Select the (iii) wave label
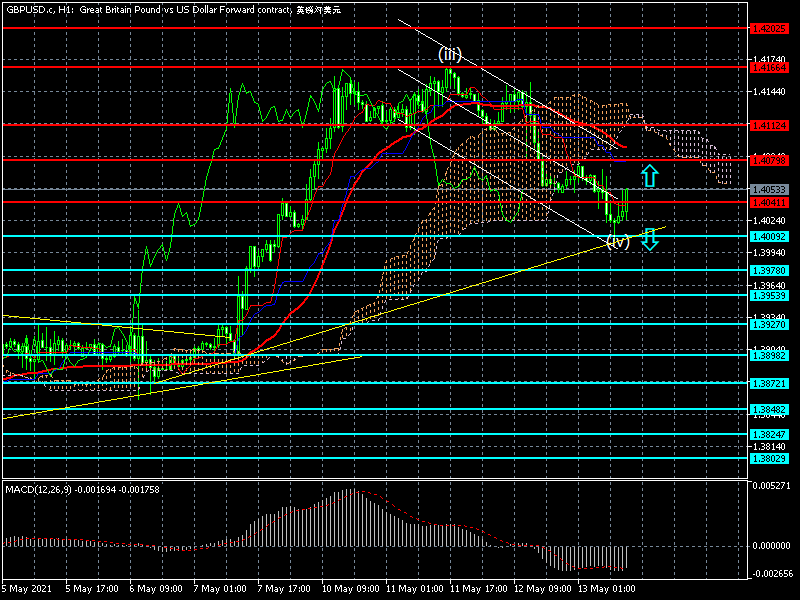 pos(449,54)
